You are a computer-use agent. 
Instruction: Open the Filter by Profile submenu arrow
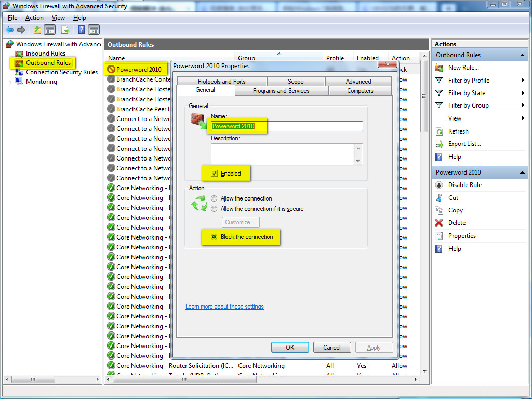coord(523,81)
